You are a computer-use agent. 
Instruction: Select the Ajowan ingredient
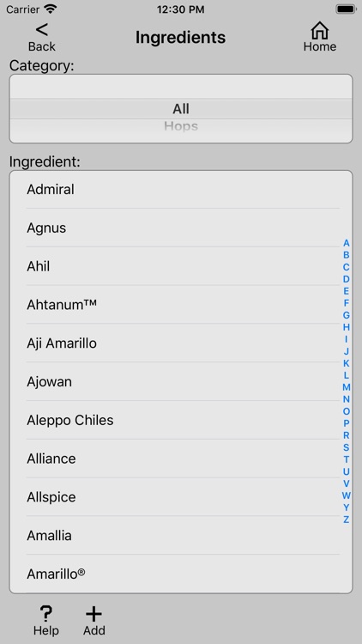(x=181, y=382)
